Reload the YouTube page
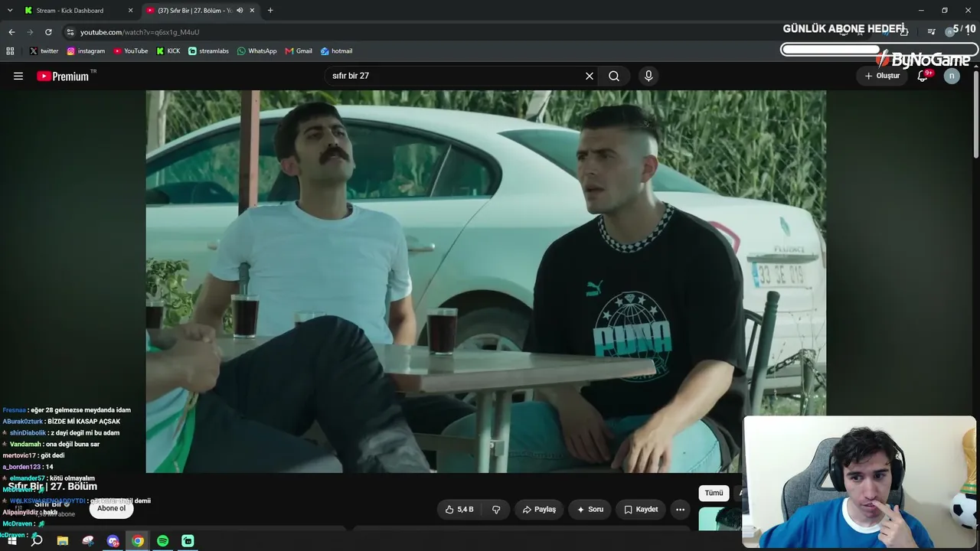This screenshot has height=551, width=980. click(x=48, y=32)
